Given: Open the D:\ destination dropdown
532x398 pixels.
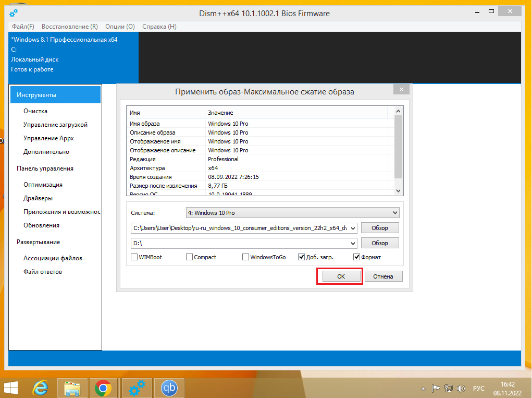Looking at the screenshot, I should click(353, 243).
